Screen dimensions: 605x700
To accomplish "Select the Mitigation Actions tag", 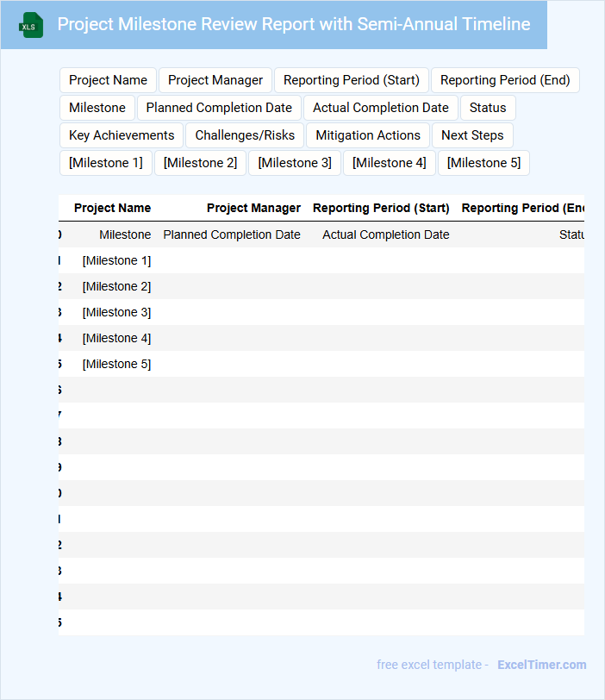I will point(368,135).
